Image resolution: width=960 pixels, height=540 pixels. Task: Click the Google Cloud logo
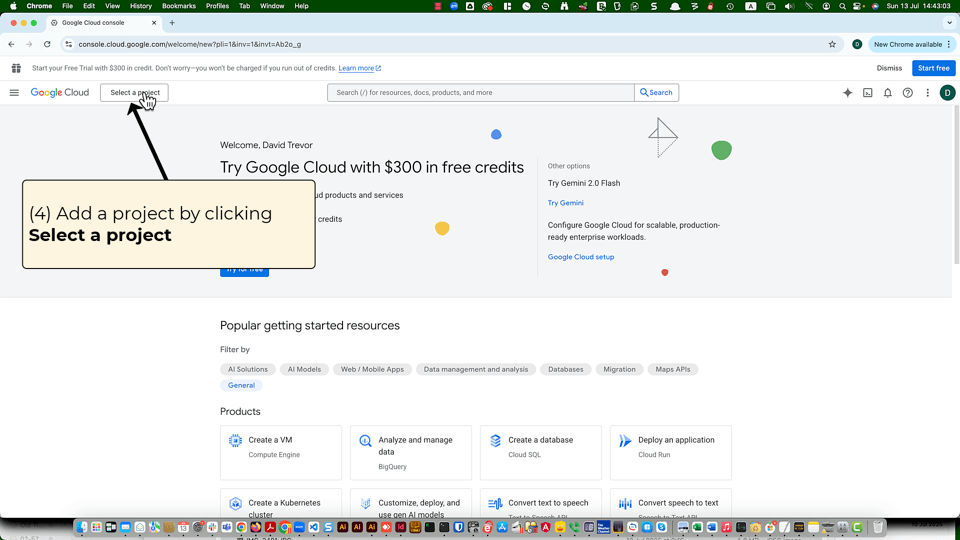(x=60, y=92)
